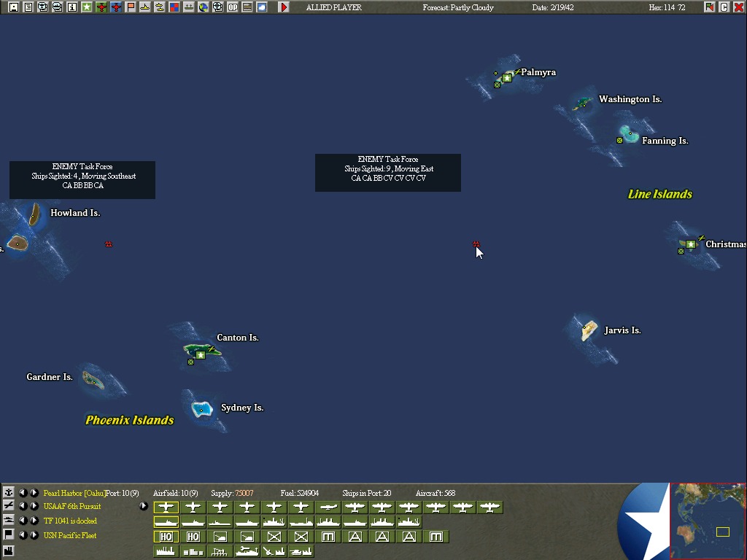Click the red play end-turn arrow
The width and height of the screenshot is (747, 560).
[x=284, y=7]
